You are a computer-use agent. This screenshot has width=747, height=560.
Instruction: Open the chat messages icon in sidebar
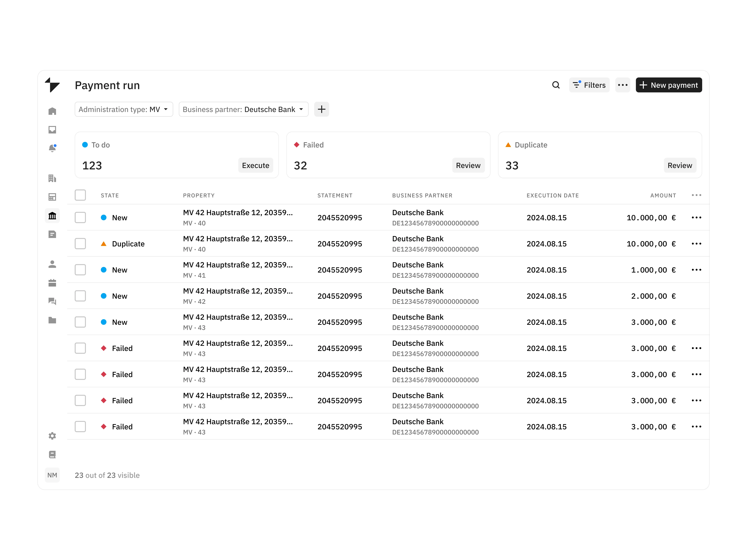tap(52, 301)
